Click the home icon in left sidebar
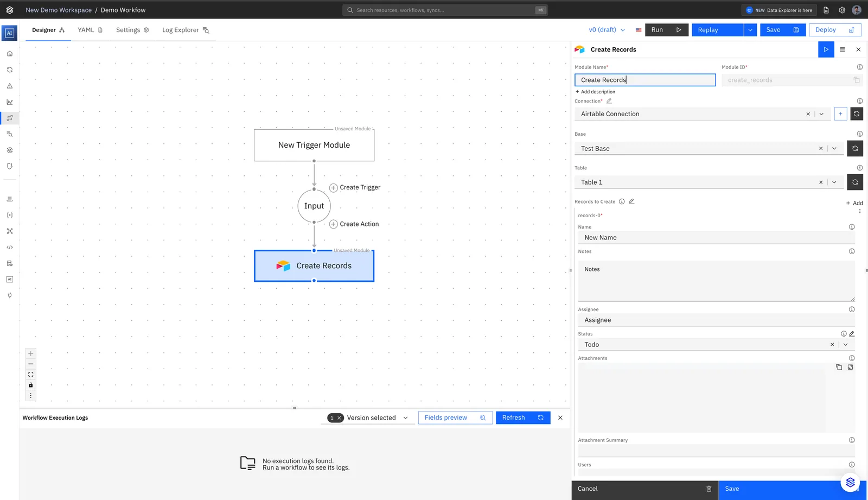 [x=10, y=54]
